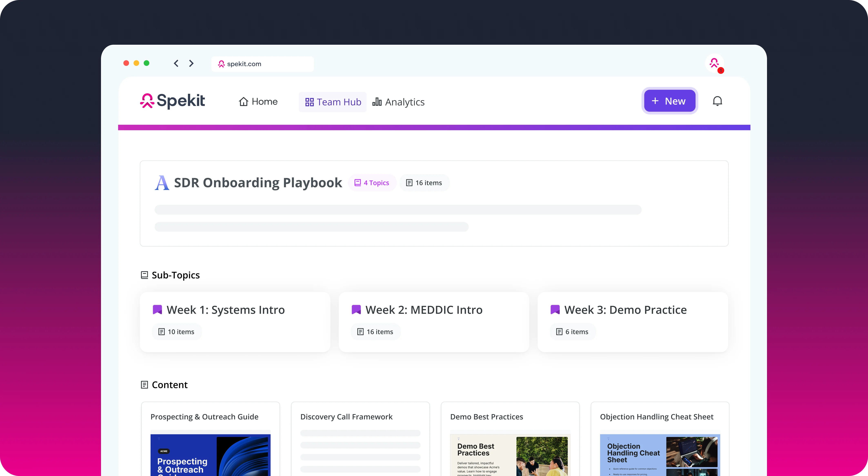Image resolution: width=868 pixels, height=476 pixels.
Task: Click the Content heading
Action: [170, 385]
